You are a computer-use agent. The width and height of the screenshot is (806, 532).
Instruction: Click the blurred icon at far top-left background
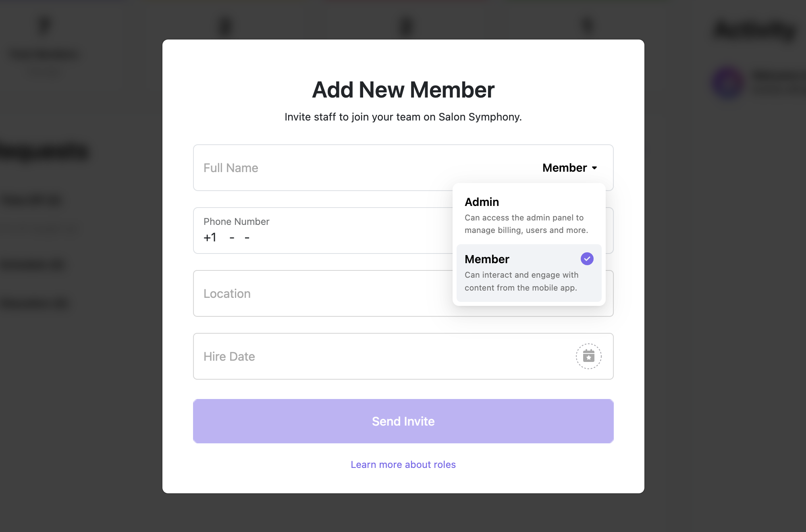[44, 26]
